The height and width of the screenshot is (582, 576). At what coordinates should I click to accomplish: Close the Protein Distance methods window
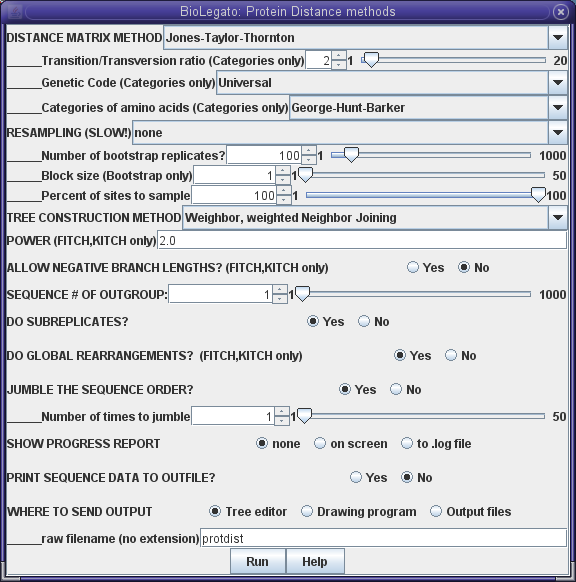coord(560,12)
